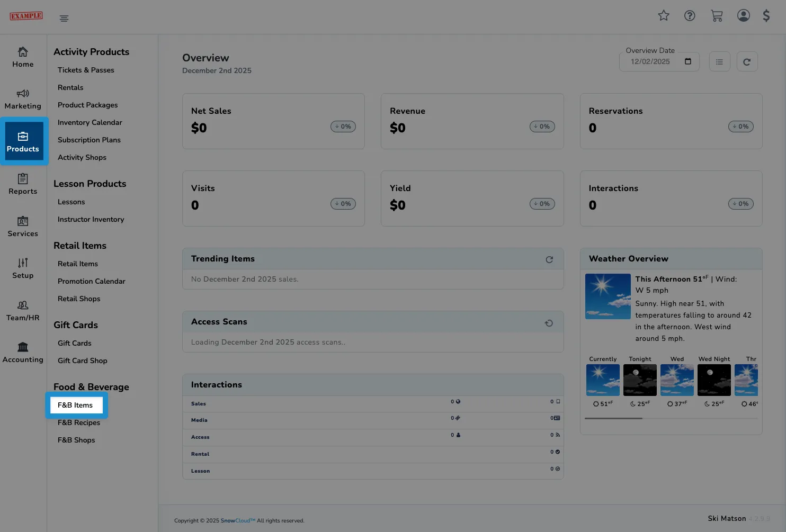
Task: Click Reservations 0% change badge
Action: point(741,127)
